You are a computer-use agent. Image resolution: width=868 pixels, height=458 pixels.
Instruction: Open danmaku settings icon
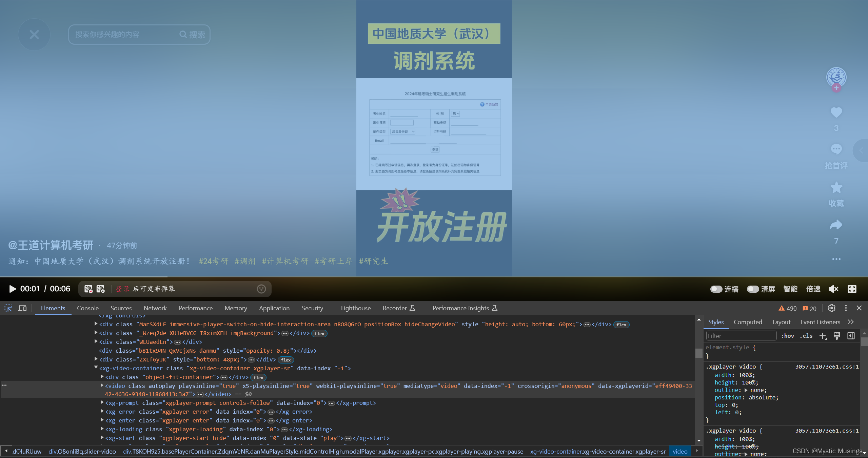pos(101,289)
